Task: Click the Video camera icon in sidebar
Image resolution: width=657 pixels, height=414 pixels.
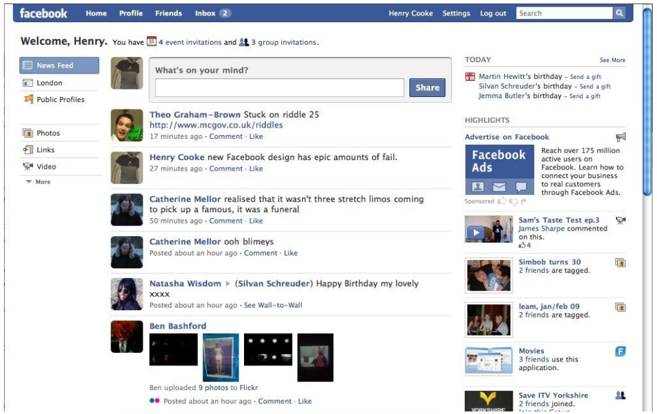Action: pyautogui.click(x=28, y=166)
